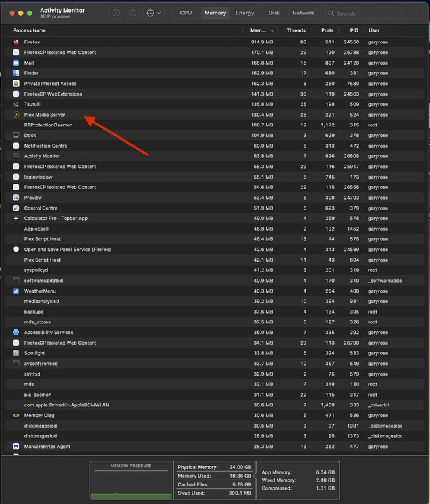The height and width of the screenshot is (504, 430).
Task: Select the pia-daemon process
Action: click(215, 395)
